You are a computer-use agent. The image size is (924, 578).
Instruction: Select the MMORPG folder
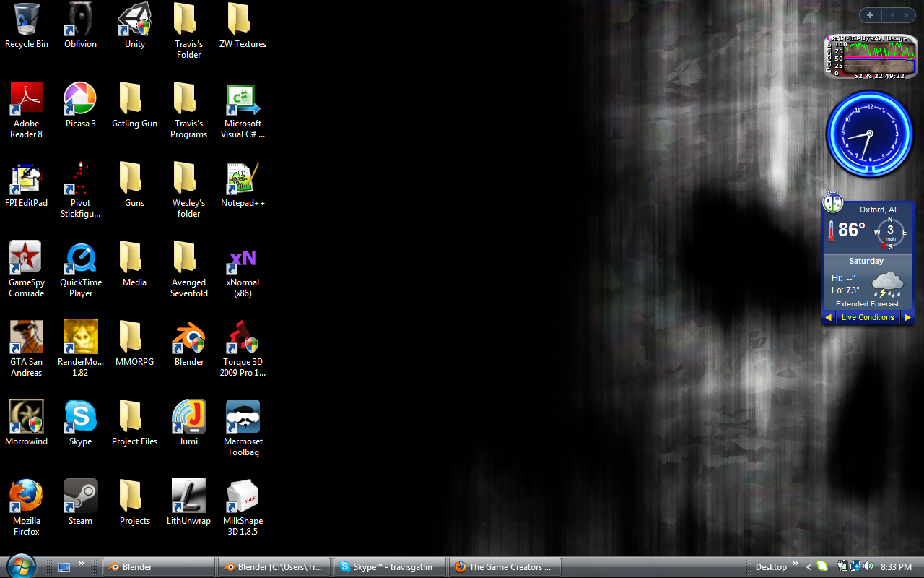[x=134, y=343]
